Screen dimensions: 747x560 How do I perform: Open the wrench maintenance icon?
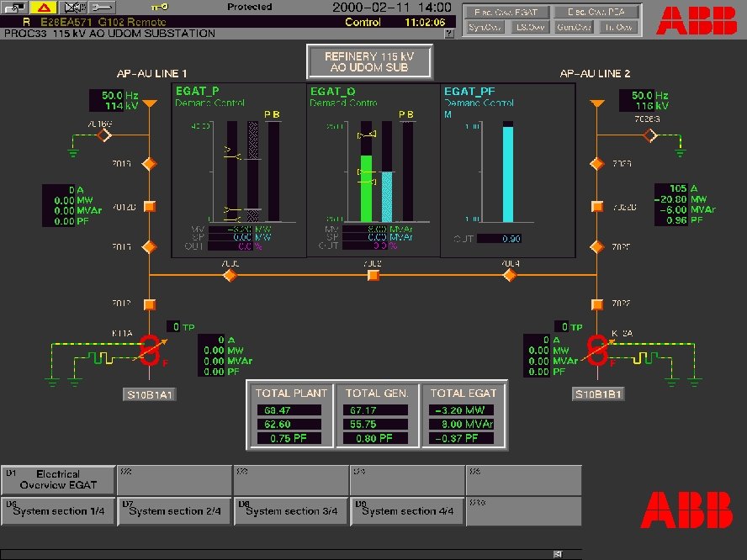pyautogui.click(x=101, y=8)
